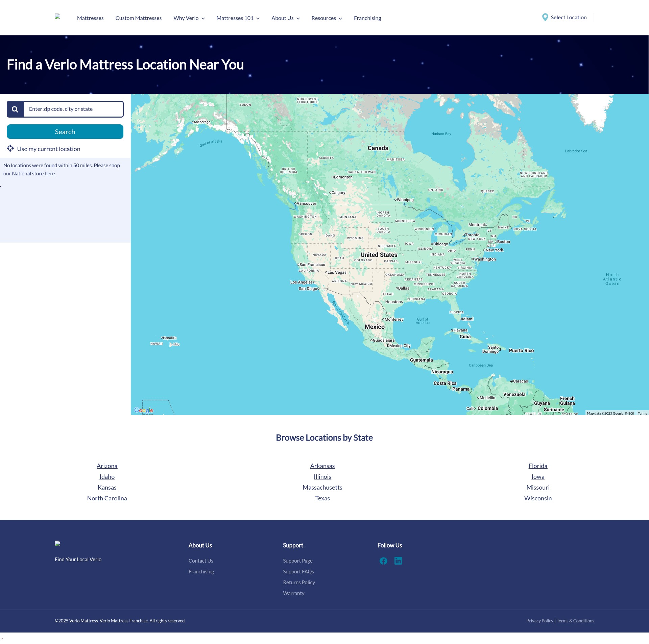Click the Dallas label on map
Image resolution: width=649 pixels, height=644 pixels.
point(403,288)
